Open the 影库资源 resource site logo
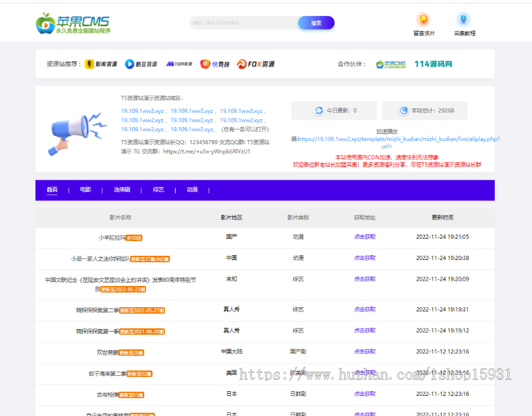 click(x=101, y=64)
